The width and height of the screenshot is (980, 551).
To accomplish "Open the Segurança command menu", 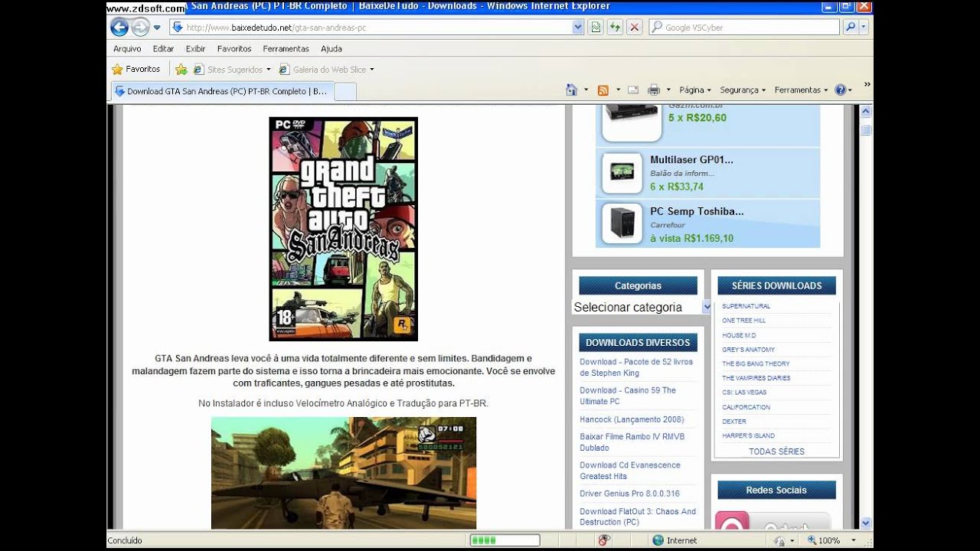I will [742, 90].
